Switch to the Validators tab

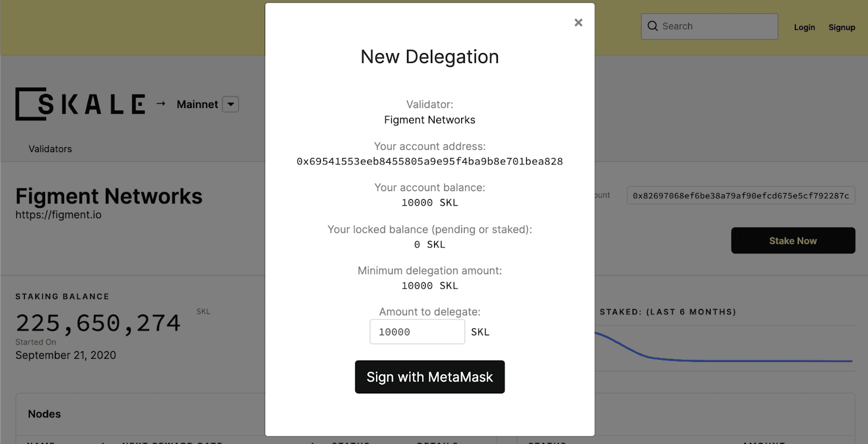coord(50,149)
